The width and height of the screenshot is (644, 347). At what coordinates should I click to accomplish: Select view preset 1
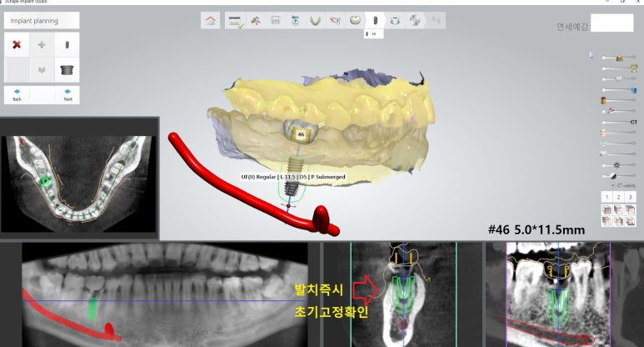(x=607, y=198)
